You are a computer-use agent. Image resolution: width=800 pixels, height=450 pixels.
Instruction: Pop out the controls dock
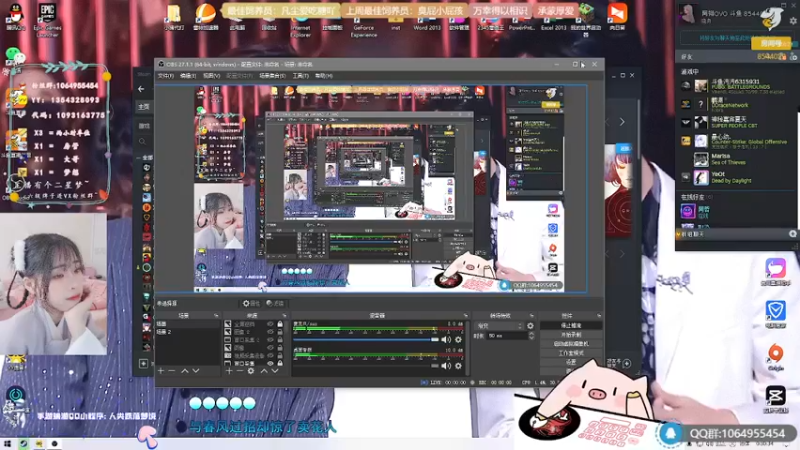pyautogui.click(x=598, y=316)
